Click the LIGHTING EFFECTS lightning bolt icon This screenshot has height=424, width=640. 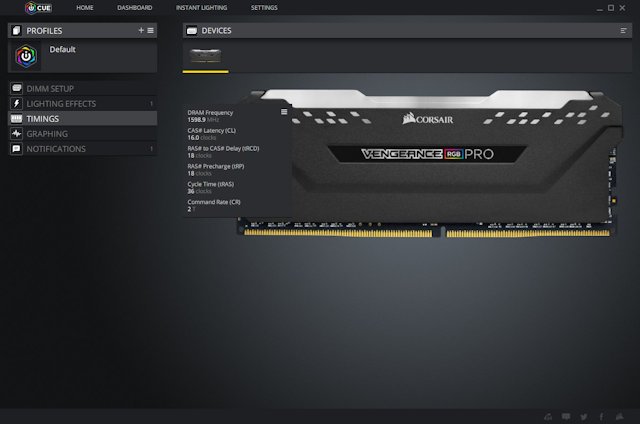click(x=16, y=103)
